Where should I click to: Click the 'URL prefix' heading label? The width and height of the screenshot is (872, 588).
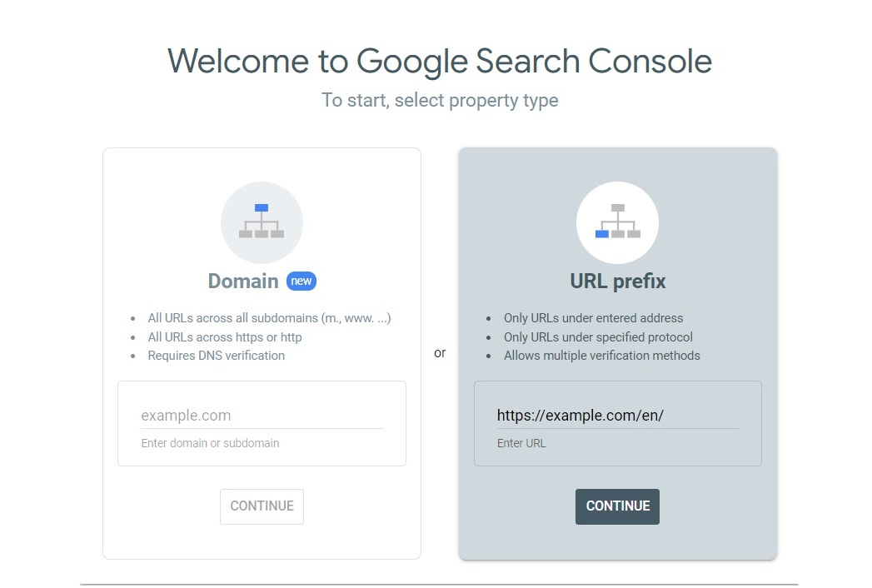[617, 281]
